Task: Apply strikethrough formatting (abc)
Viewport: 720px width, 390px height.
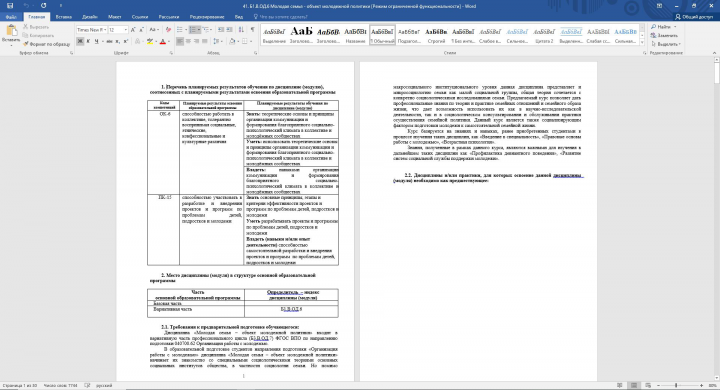Action: pyautogui.click(x=109, y=41)
